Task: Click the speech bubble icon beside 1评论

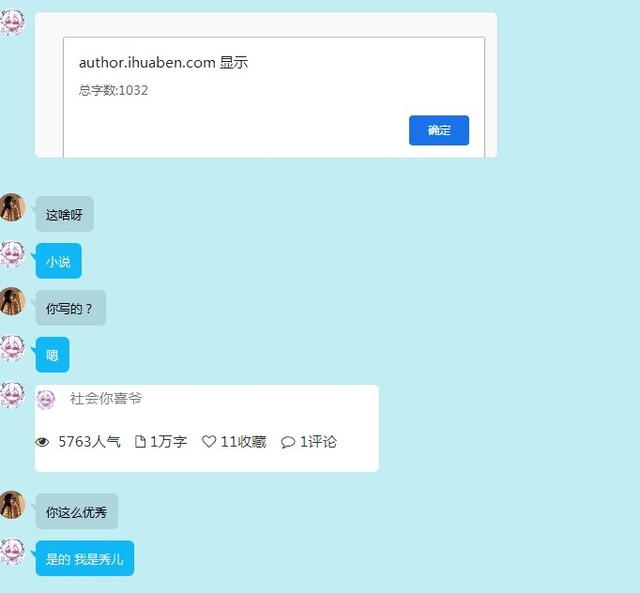Action: pos(288,442)
